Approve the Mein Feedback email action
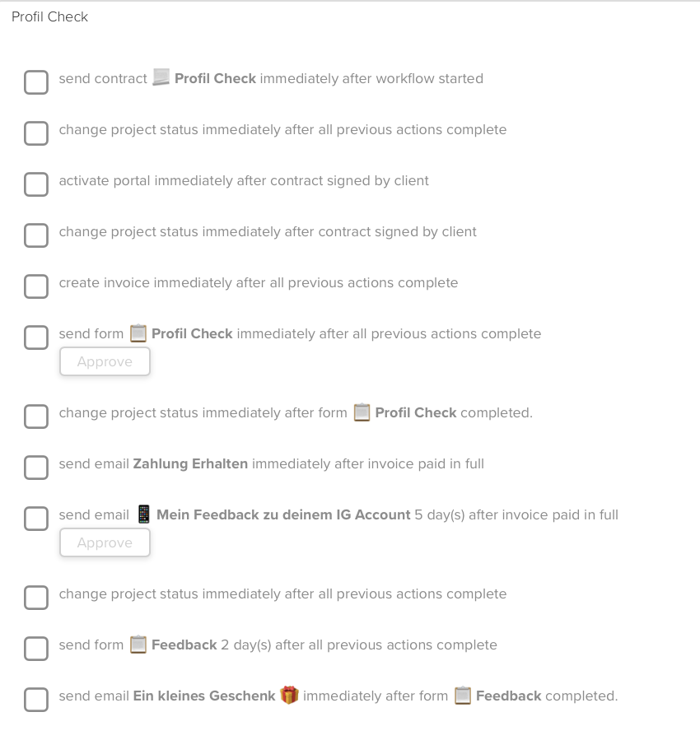This screenshot has width=700, height=754. 105,542
